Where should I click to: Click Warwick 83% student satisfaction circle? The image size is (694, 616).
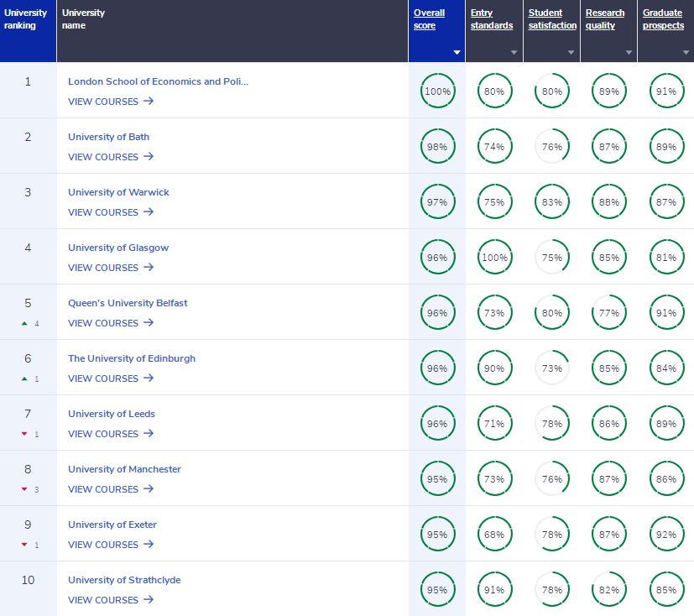click(552, 201)
